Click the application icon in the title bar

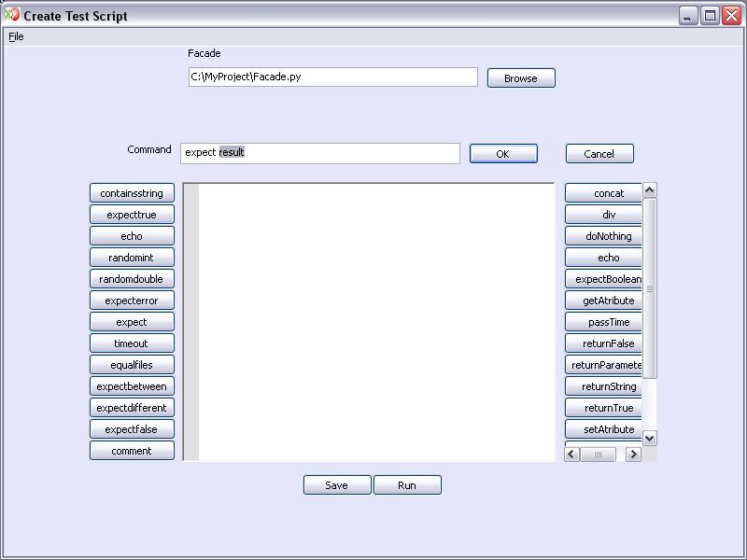pos(10,14)
